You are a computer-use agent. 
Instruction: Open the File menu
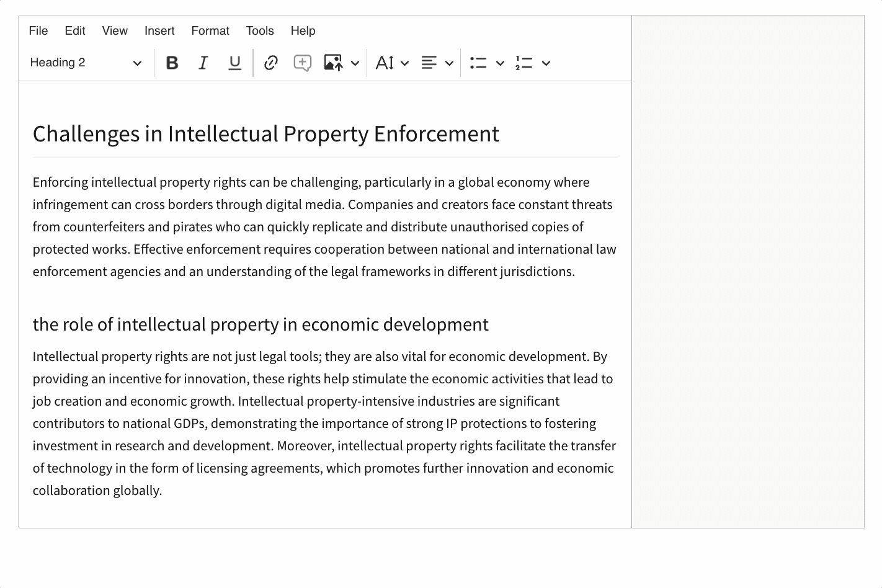[38, 31]
